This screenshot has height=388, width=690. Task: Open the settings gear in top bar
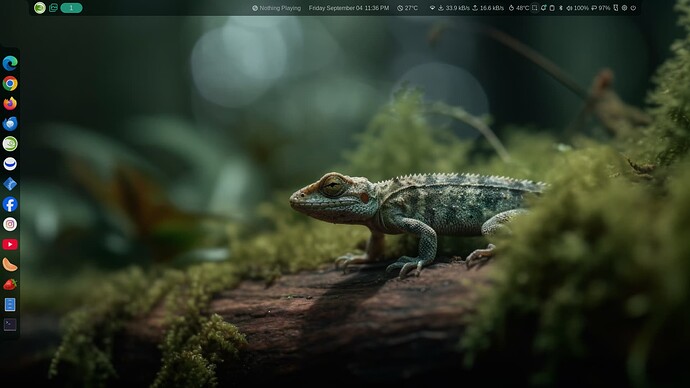tap(624, 8)
